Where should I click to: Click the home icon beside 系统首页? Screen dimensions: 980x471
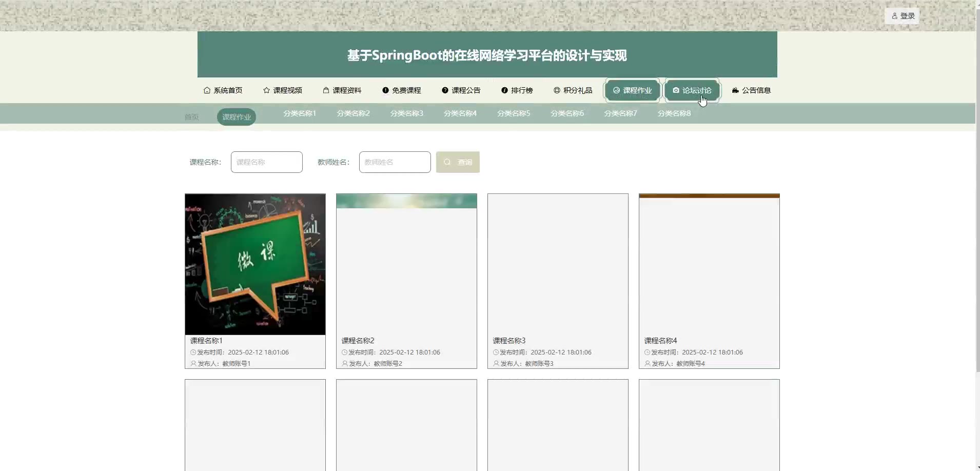(207, 90)
